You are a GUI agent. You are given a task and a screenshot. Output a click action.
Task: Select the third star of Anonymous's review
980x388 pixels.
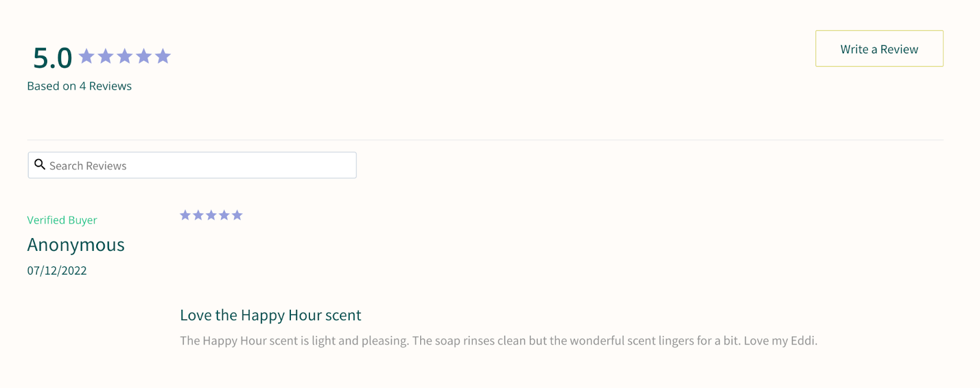pos(211,215)
